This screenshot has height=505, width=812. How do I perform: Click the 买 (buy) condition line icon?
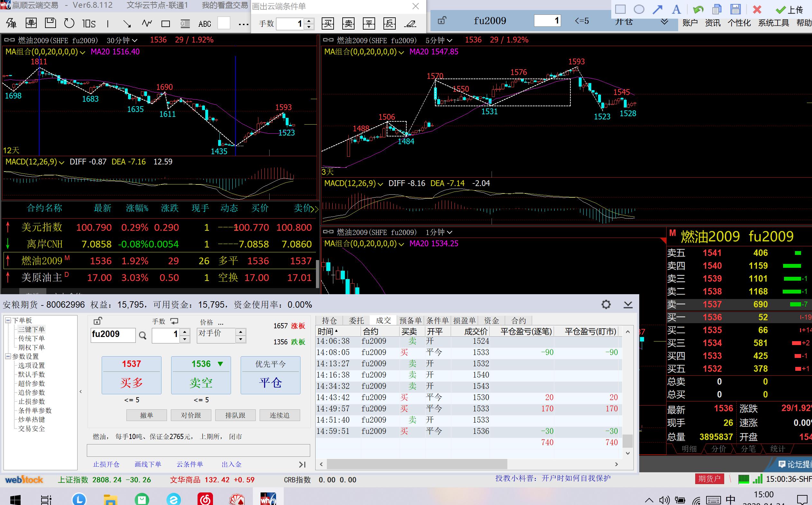(x=328, y=23)
